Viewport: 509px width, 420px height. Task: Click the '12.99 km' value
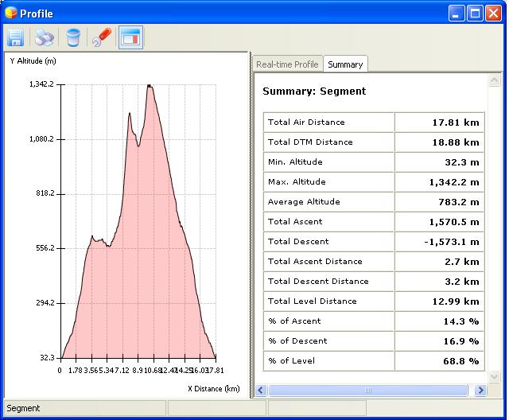tap(456, 301)
